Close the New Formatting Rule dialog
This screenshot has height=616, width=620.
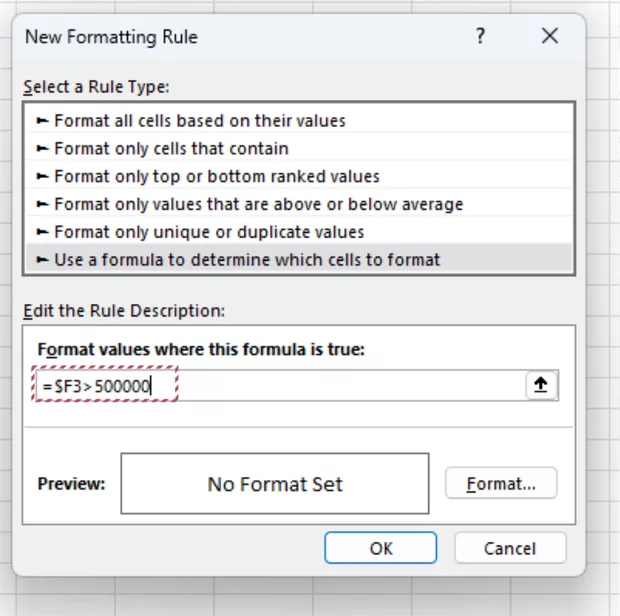tap(549, 37)
